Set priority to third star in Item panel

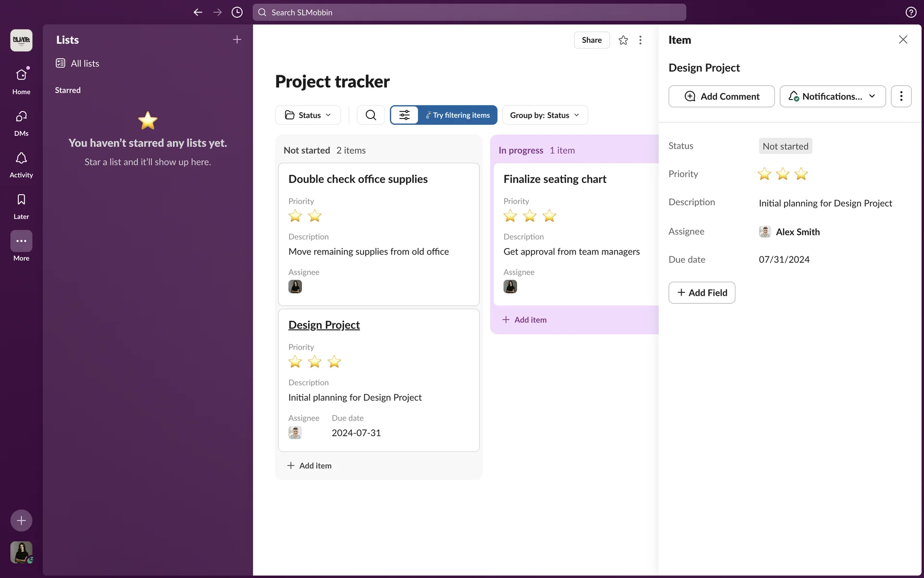(801, 174)
